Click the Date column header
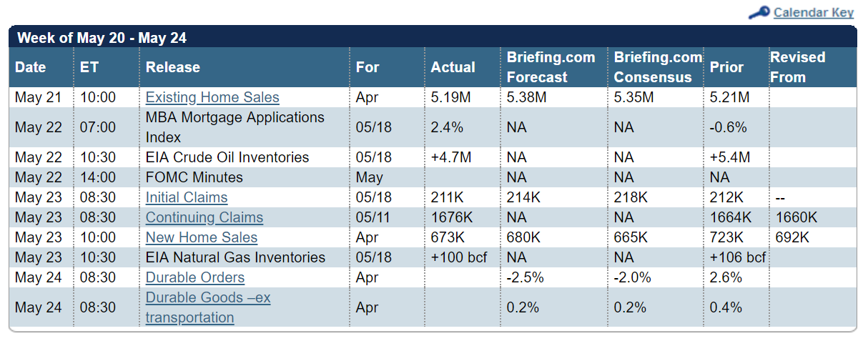The image size is (868, 346). (31, 67)
